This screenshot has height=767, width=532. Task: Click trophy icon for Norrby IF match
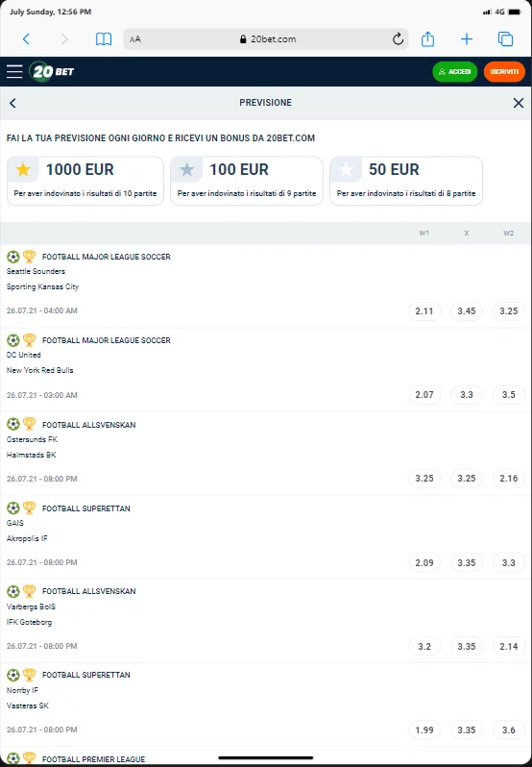(30, 675)
